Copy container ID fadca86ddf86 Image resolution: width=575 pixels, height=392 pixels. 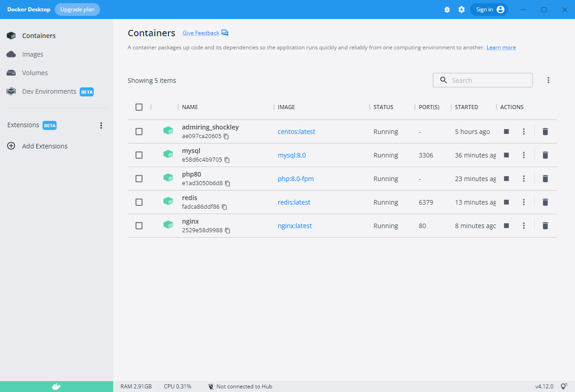[224, 207]
